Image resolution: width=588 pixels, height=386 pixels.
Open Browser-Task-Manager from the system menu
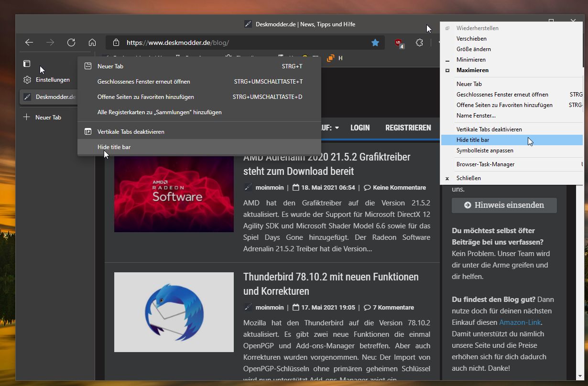(512, 164)
